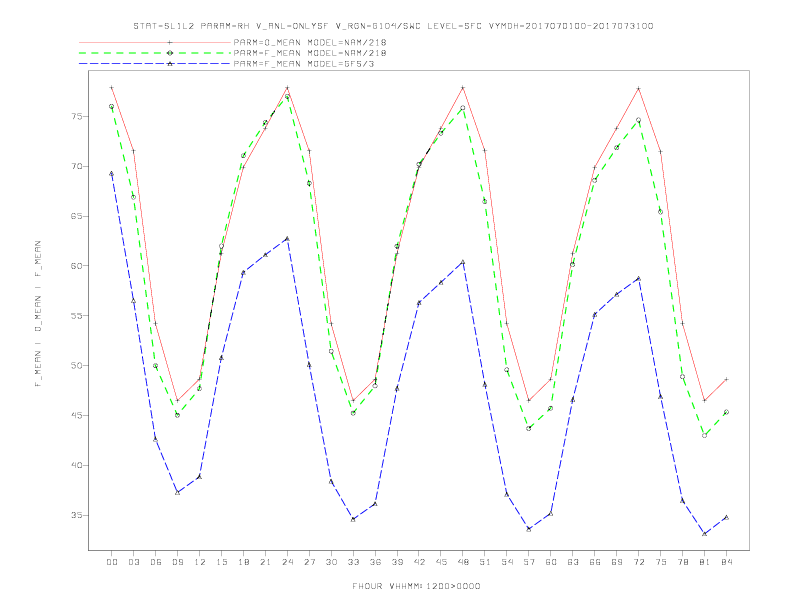Click green NAM circle marker at forecast hour 81
The width and height of the screenshot is (792, 612).
coord(705,435)
